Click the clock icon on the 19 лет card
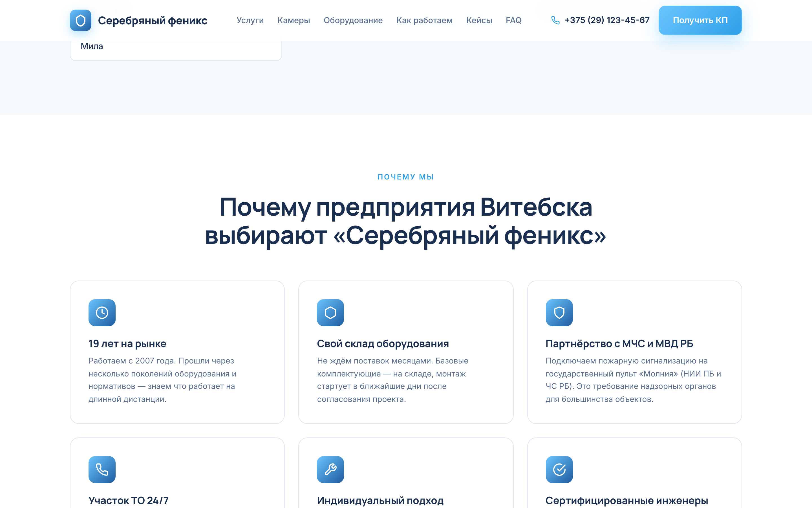 click(x=102, y=312)
